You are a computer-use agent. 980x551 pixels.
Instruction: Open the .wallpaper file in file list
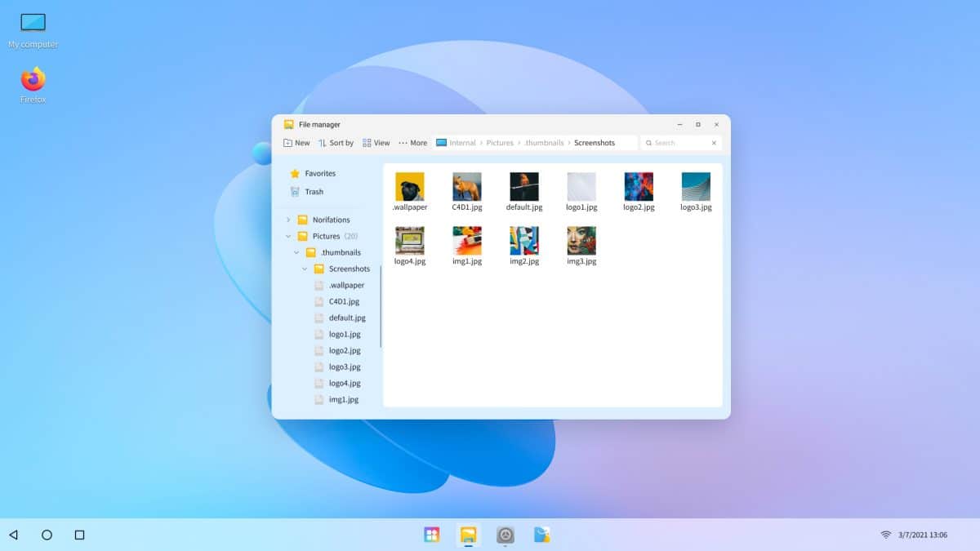coord(409,186)
